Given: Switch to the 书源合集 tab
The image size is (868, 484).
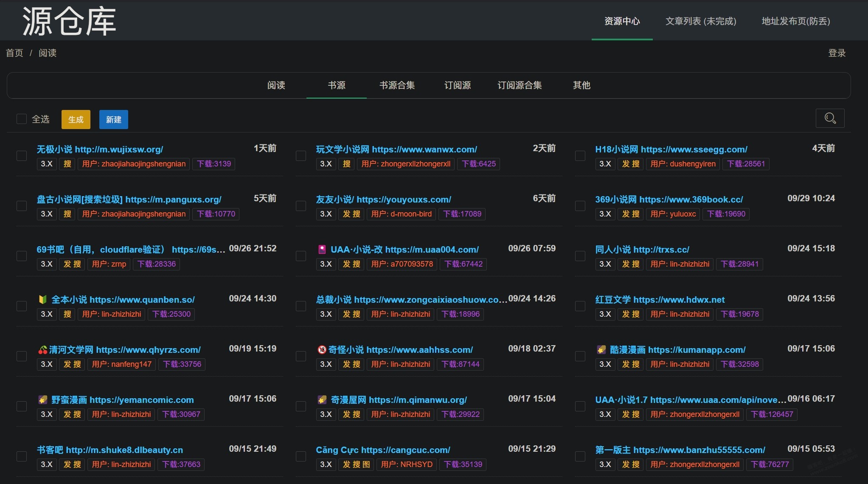Looking at the screenshot, I should (397, 85).
